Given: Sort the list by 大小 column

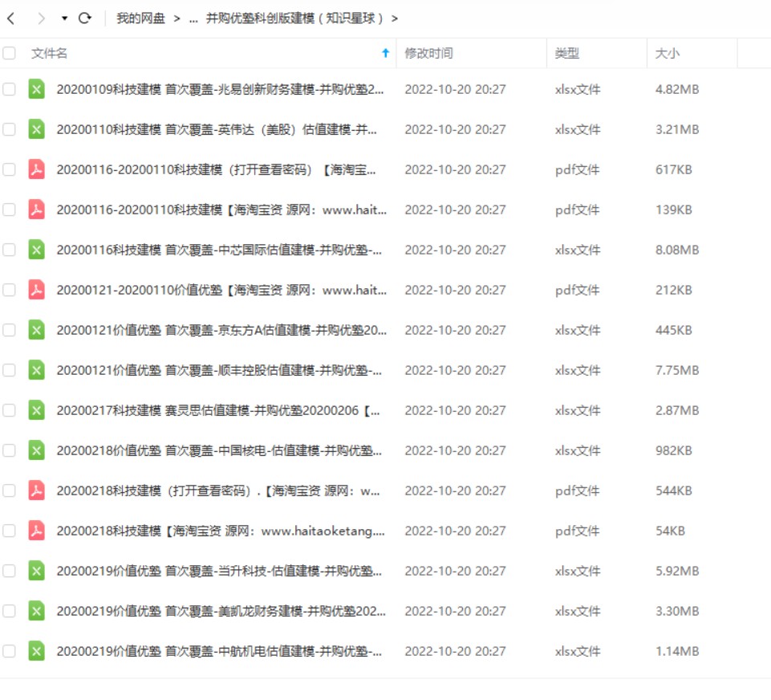Looking at the screenshot, I should (668, 53).
